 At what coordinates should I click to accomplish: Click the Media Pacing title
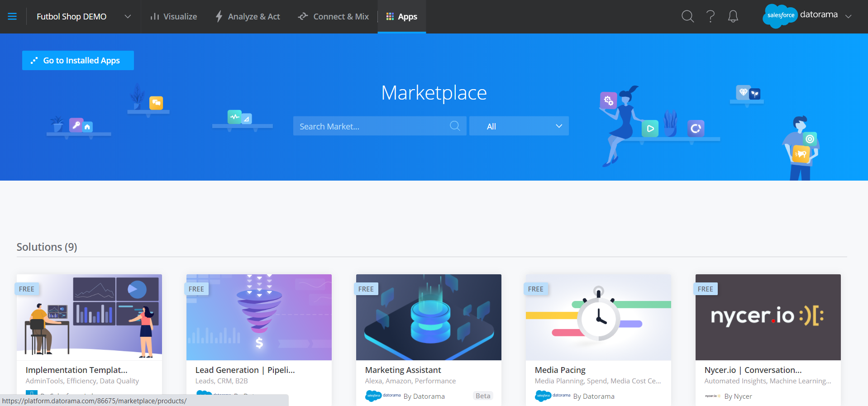click(560, 370)
